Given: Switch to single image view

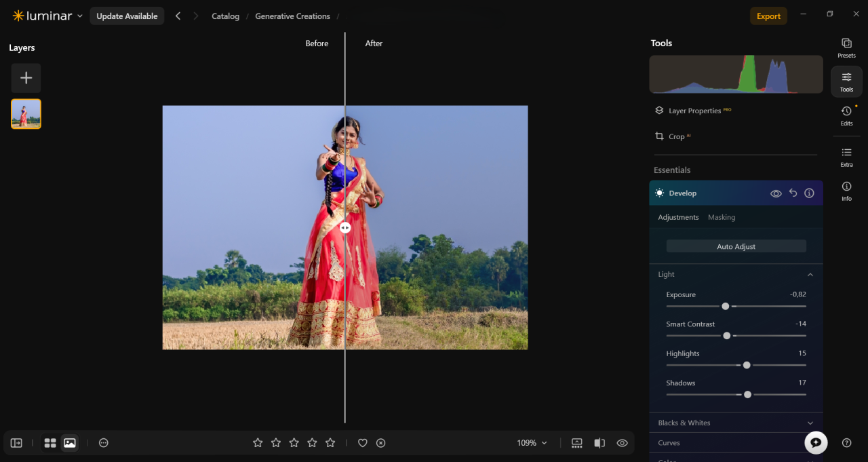Looking at the screenshot, I should [x=69, y=443].
